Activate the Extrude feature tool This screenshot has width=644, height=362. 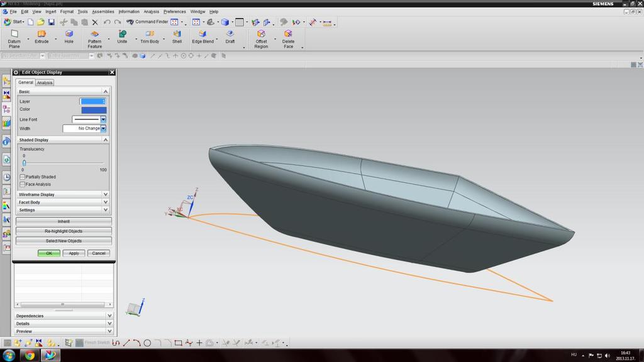click(x=42, y=37)
